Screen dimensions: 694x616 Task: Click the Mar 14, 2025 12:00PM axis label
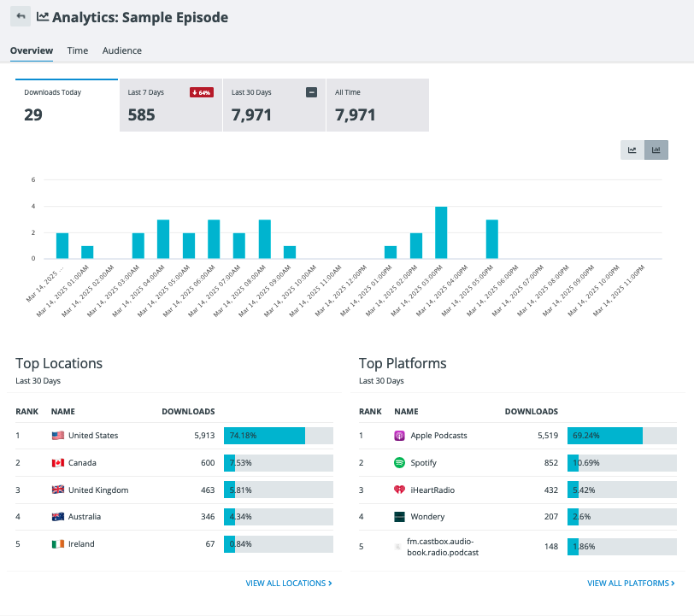tap(341, 290)
